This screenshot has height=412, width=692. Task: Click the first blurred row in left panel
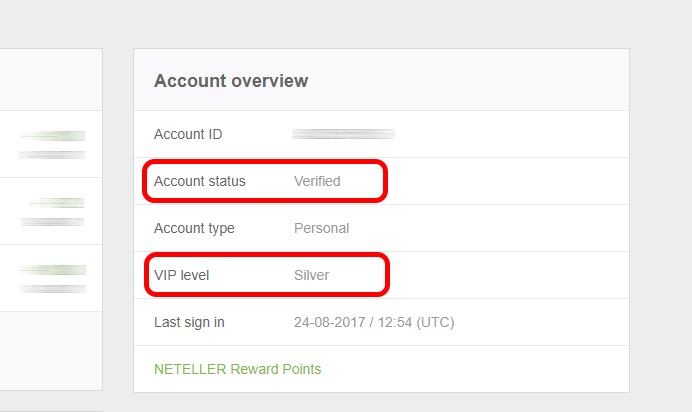52,144
